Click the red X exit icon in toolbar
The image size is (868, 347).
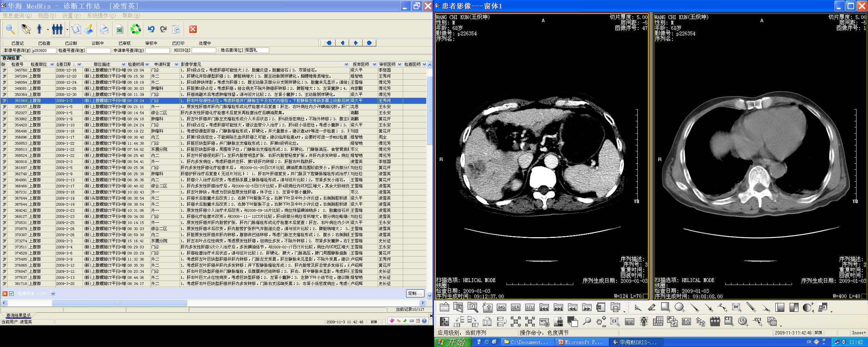point(193,29)
